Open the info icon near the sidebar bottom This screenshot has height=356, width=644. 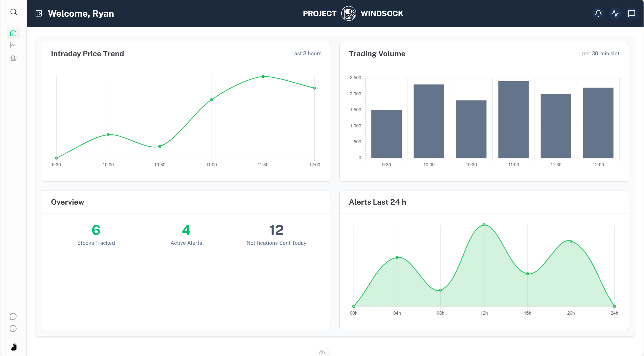[x=13, y=328]
